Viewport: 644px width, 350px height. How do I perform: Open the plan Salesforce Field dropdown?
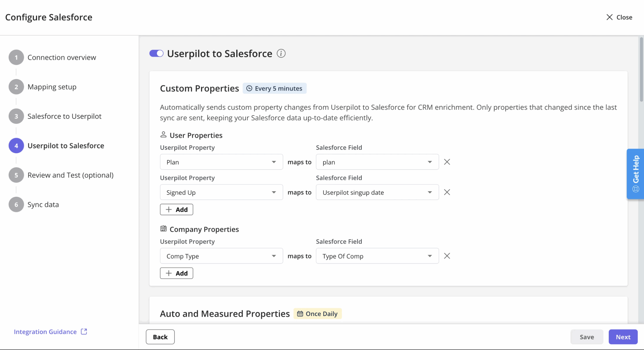click(x=377, y=162)
